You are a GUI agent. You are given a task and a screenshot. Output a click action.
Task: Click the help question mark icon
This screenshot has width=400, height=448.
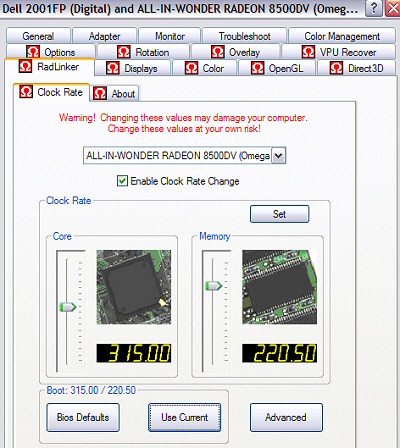coord(374,8)
